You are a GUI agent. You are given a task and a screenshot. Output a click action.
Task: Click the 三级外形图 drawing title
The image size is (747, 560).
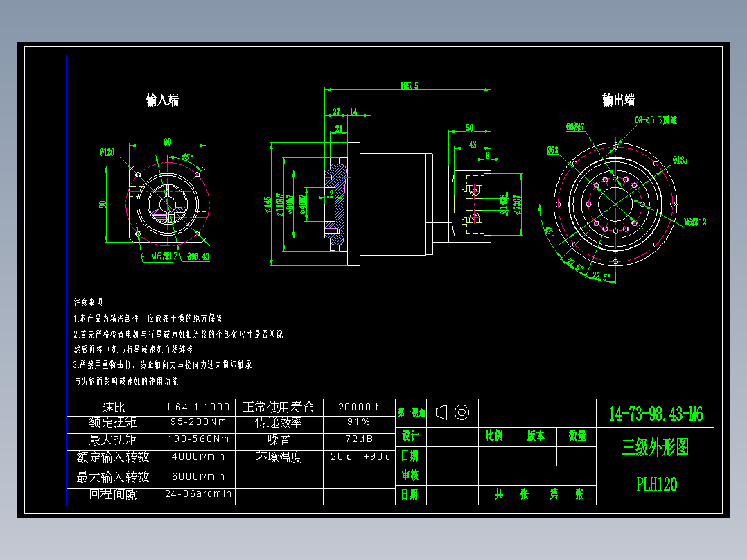(x=655, y=447)
